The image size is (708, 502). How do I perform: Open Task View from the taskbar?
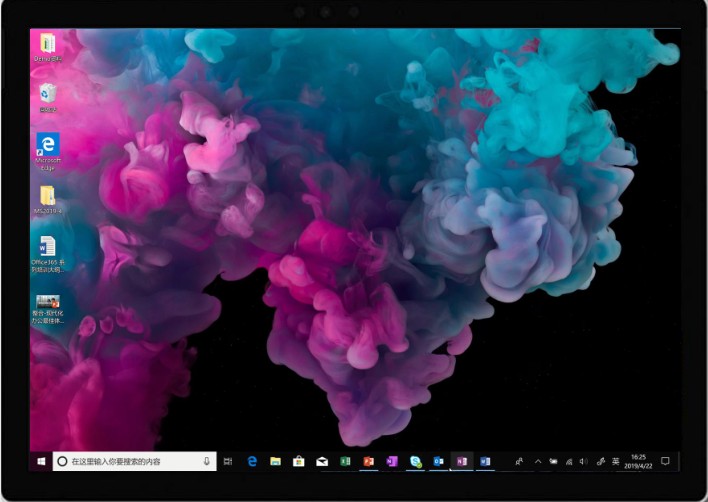(228, 461)
